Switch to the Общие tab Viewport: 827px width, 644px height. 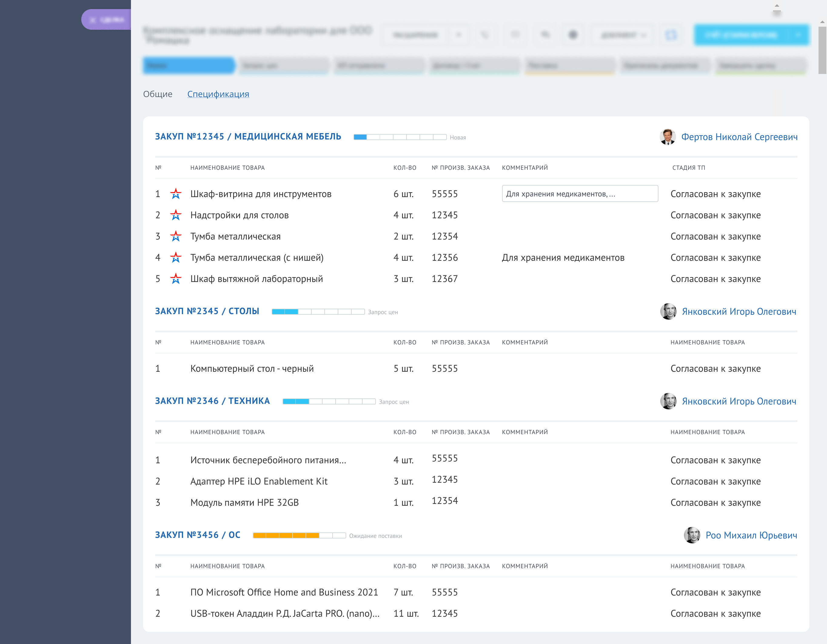158,94
